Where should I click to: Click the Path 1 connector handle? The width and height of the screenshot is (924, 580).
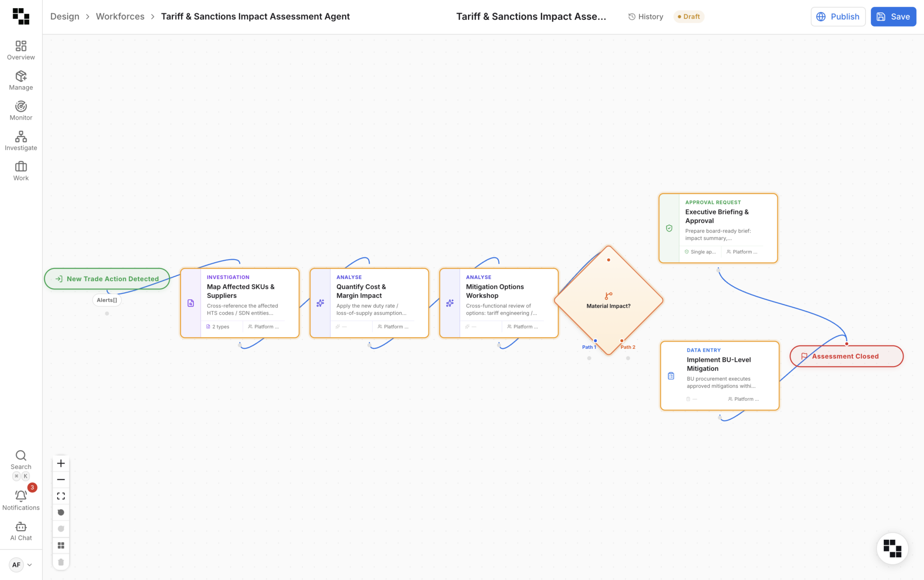[596, 341]
